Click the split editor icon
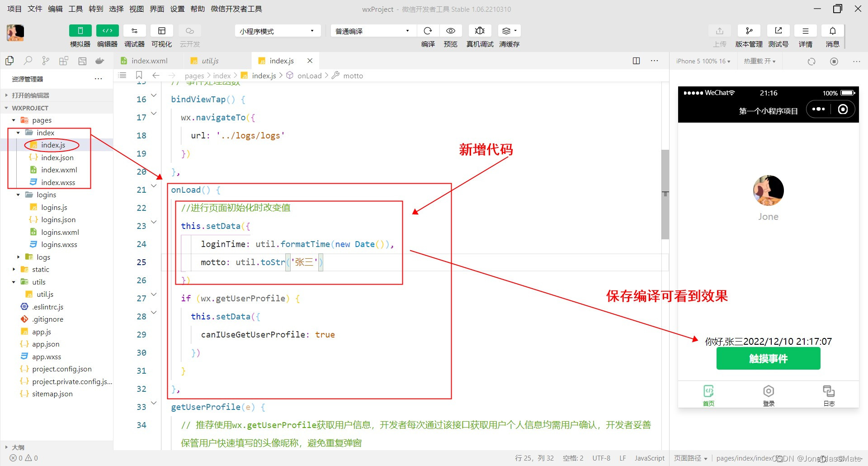This screenshot has width=868, height=466. pyautogui.click(x=636, y=61)
